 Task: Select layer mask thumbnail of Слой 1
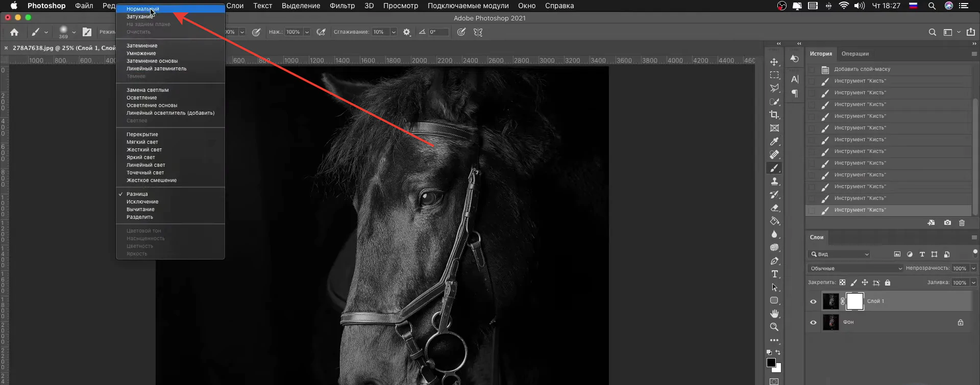point(855,301)
